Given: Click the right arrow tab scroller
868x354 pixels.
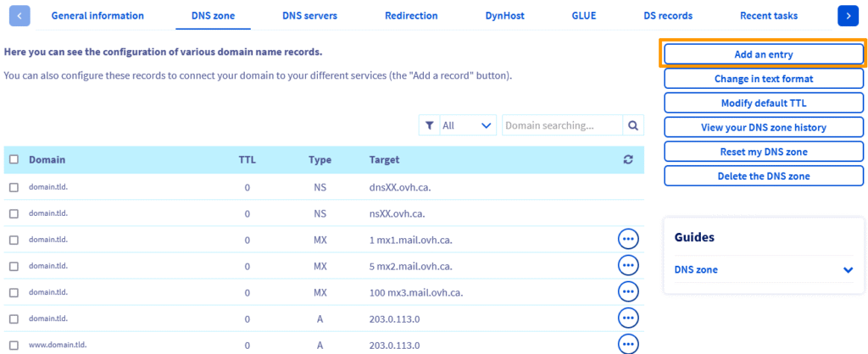Looking at the screenshot, I should coord(848,15).
